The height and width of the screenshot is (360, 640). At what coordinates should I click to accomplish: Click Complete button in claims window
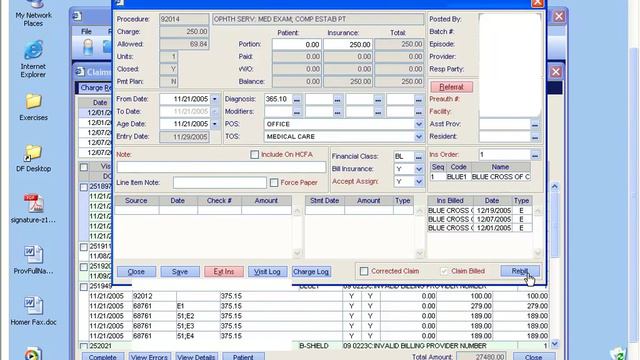pyautogui.click(x=102, y=357)
